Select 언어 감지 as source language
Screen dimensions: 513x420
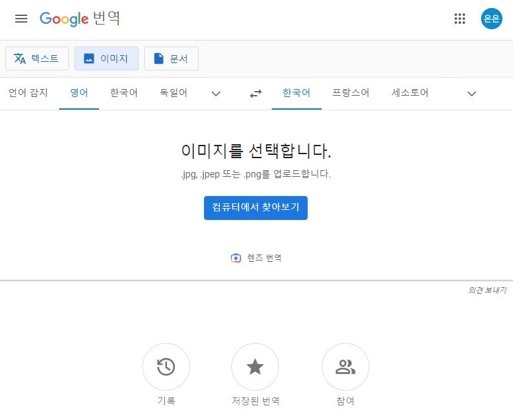point(28,93)
